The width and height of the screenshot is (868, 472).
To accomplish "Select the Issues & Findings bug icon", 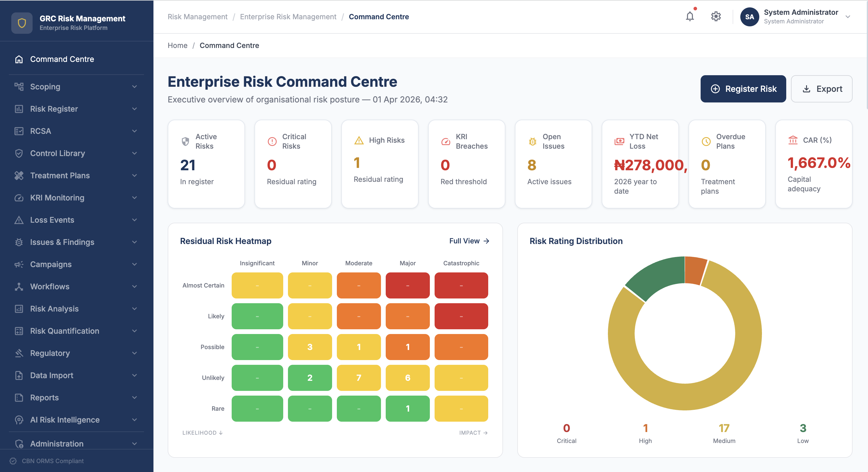I will tap(19, 242).
